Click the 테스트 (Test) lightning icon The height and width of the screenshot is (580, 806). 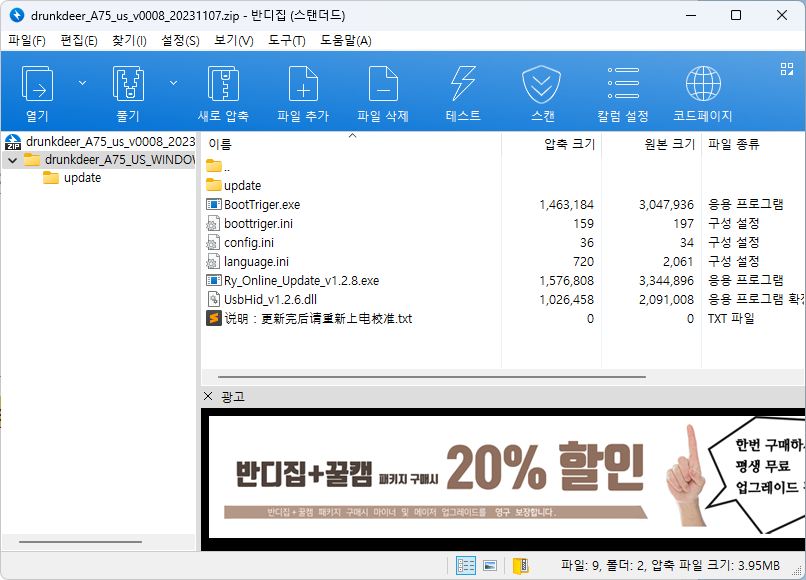[x=463, y=83]
